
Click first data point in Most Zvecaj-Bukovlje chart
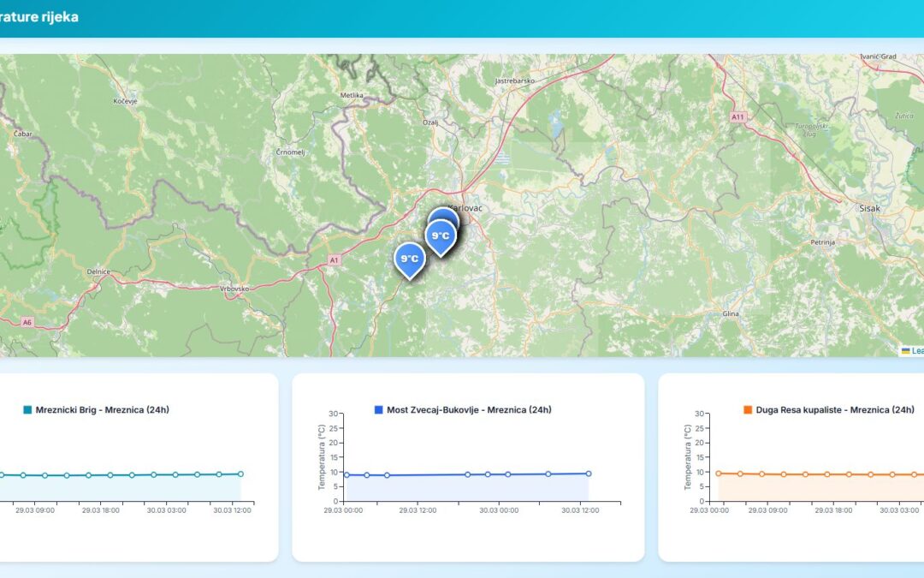coord(346,474)
